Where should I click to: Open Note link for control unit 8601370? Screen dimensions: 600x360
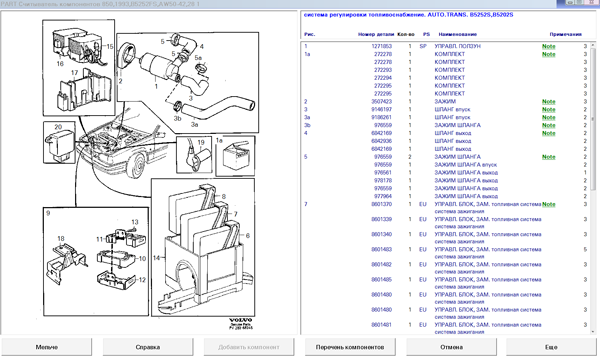[x=548, y=204]
